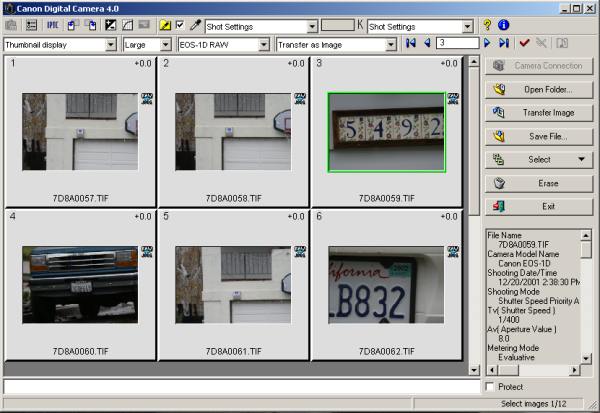Click the RAW badge icon on 7D8A0062.TIF

tap(453, 252)
